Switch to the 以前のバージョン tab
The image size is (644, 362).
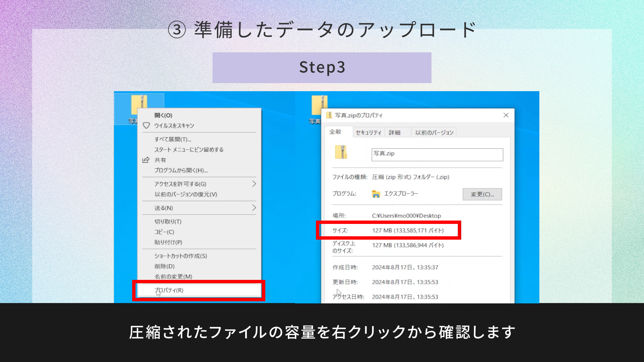coord(434,133)
